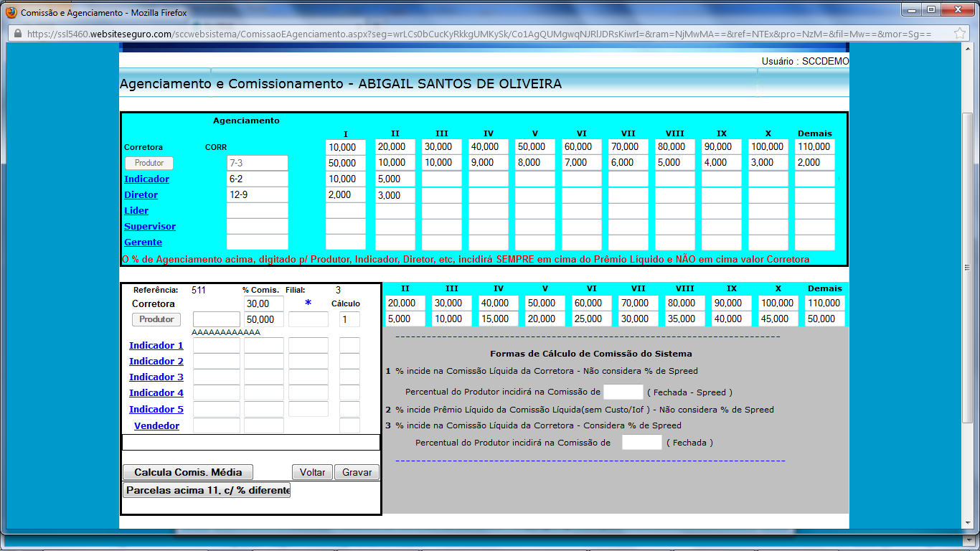Click the Produtor button under Corretora 30,00
980x551 pixels.
point(156,319)
